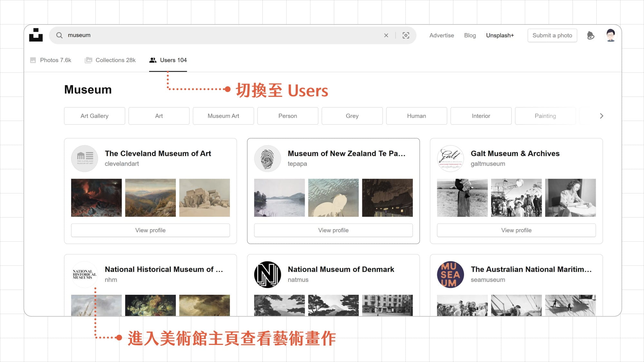View profile of Museum of New Zealand
This screenshot has height=362, width=644.
[333, 230]
